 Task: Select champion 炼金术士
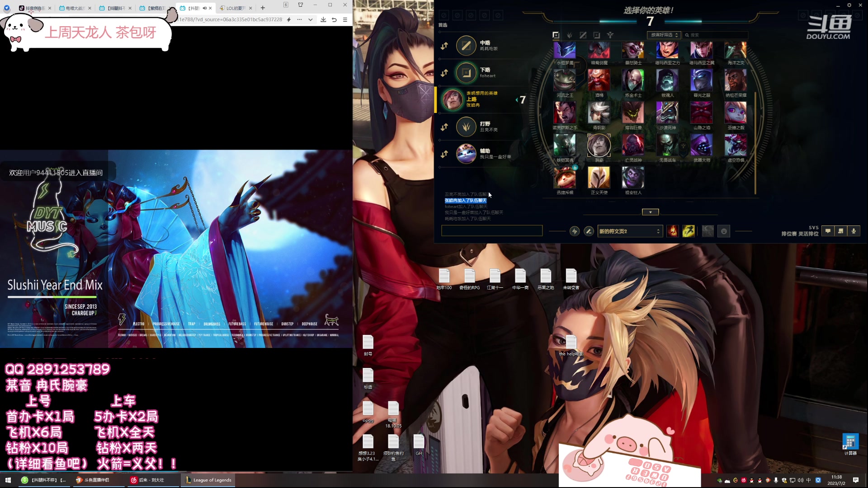pos(633,80)
